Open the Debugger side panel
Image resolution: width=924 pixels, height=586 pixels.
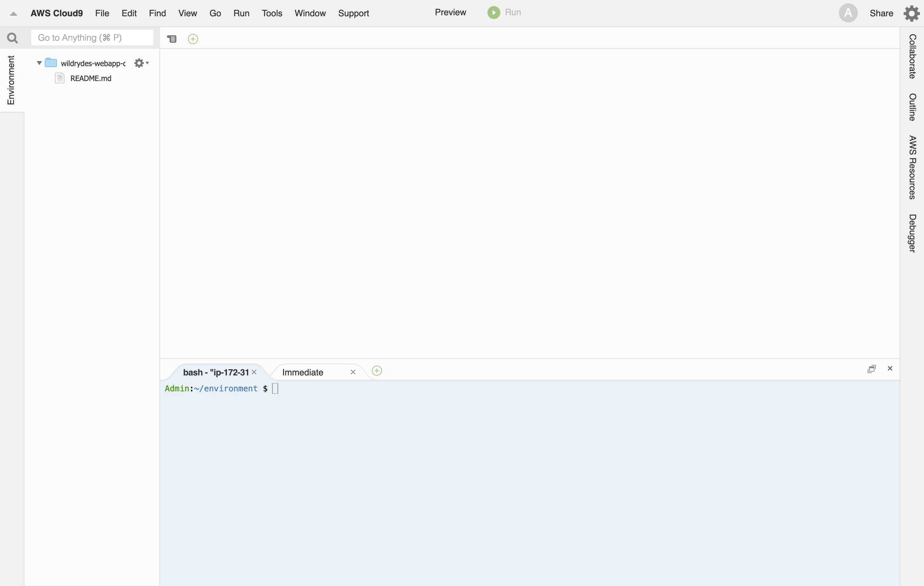click(912, 233)
